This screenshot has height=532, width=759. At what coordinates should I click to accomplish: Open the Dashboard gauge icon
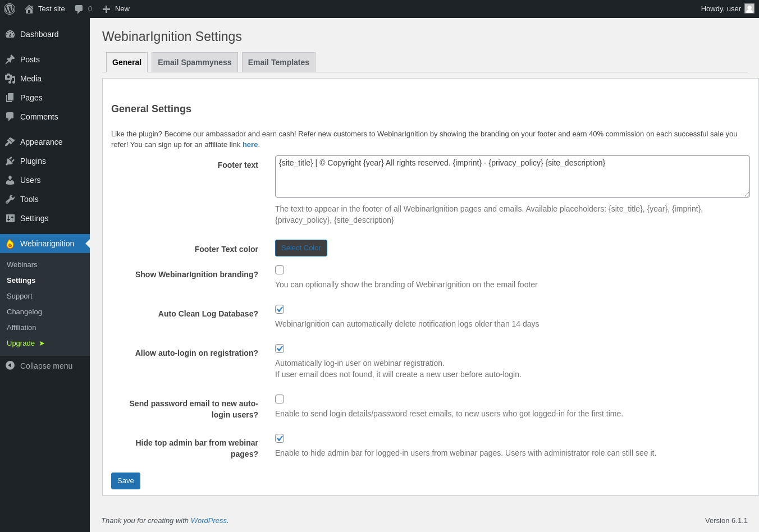click(x=10, y=34)
